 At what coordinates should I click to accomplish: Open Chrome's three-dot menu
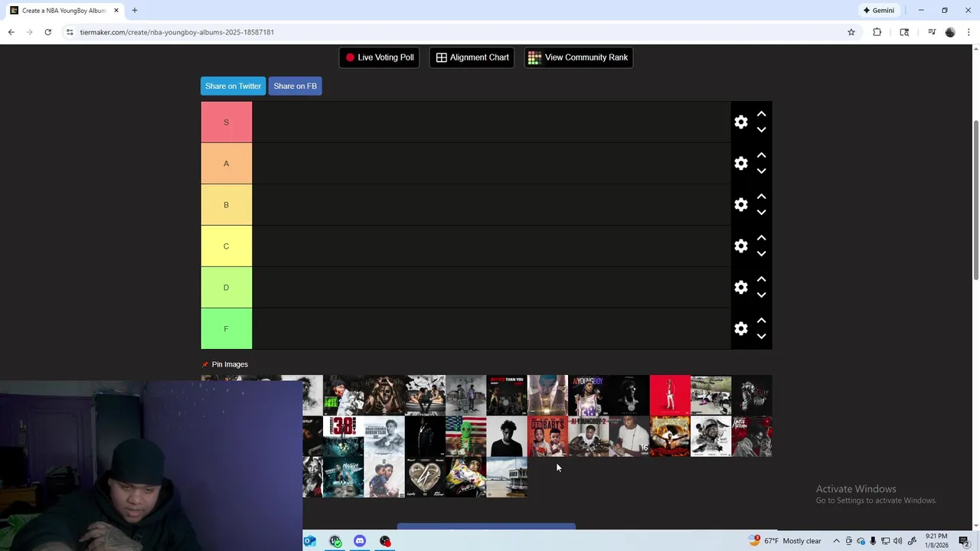click(969, 32)
